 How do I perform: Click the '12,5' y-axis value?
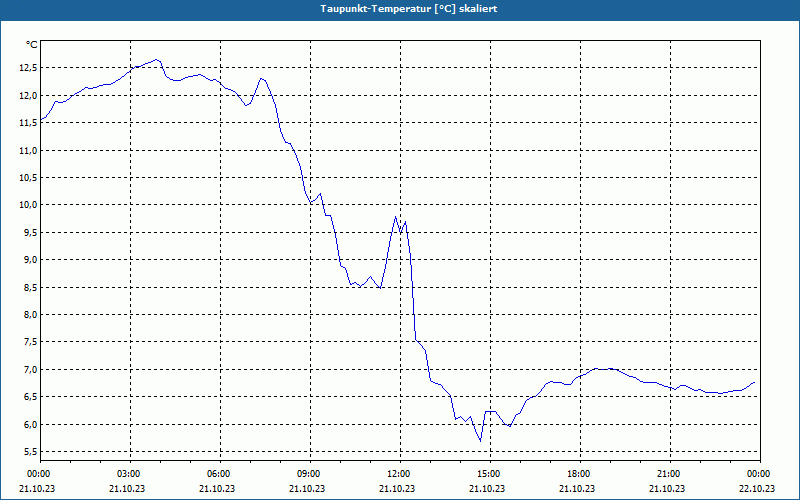tap(29, 68)
